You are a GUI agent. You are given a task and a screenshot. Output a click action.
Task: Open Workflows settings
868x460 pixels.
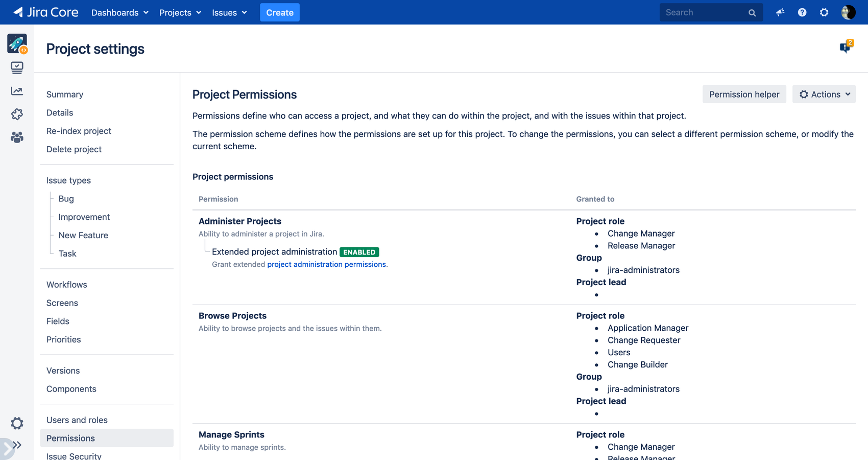(x=67, y=285)
